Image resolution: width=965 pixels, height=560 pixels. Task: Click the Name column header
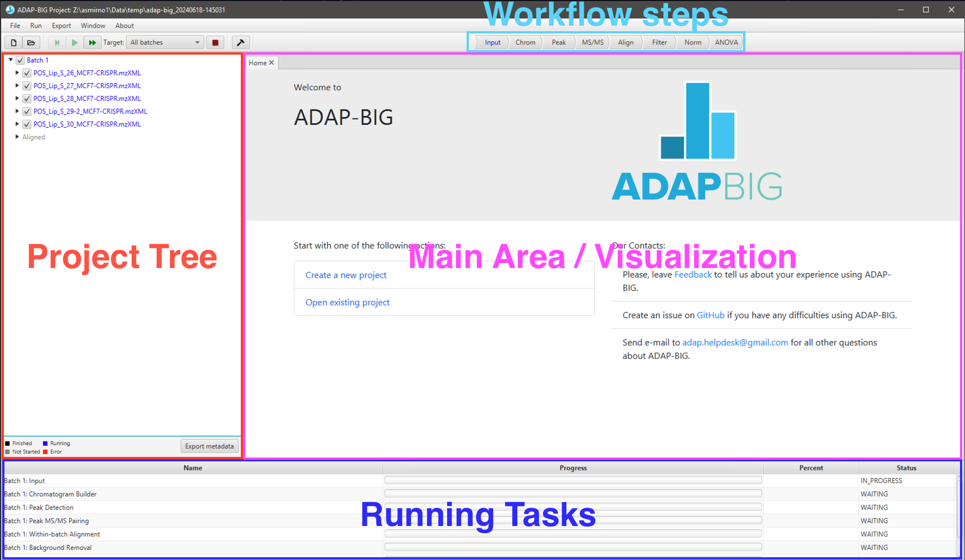(193, 468)
